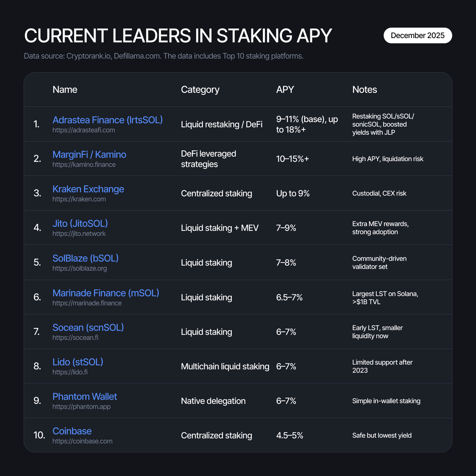
Task: Click the https://adrasteafi.com URL
Action: tap(84, 130)
